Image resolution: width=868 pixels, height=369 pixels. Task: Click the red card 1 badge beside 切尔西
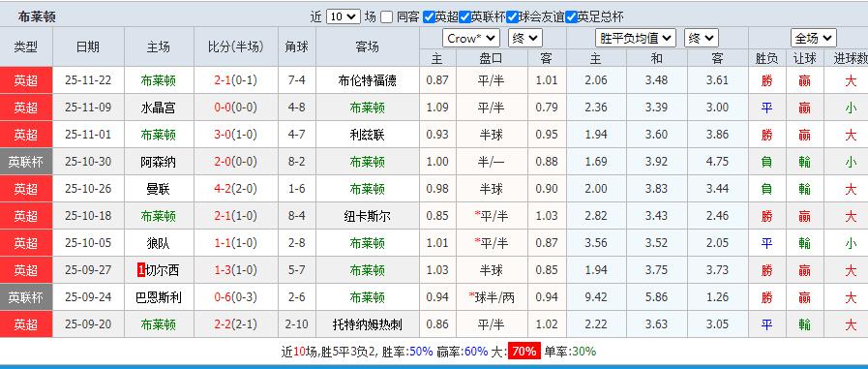pos(140,270)
